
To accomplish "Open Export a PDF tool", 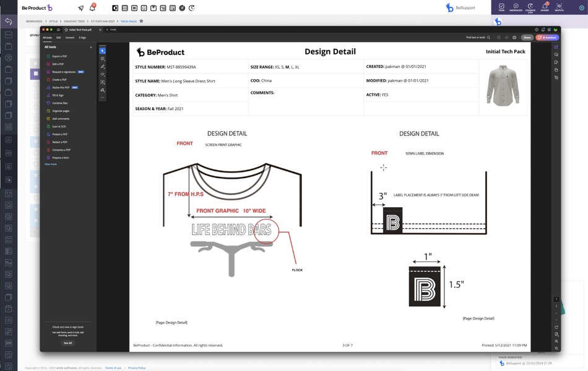I will 56,56.
